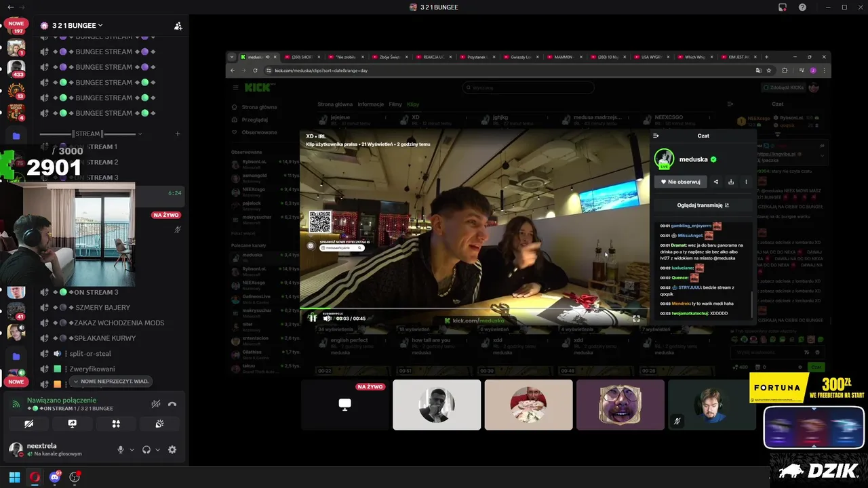
Task: Switch to meduska browser tab
Action: point(258,57)
